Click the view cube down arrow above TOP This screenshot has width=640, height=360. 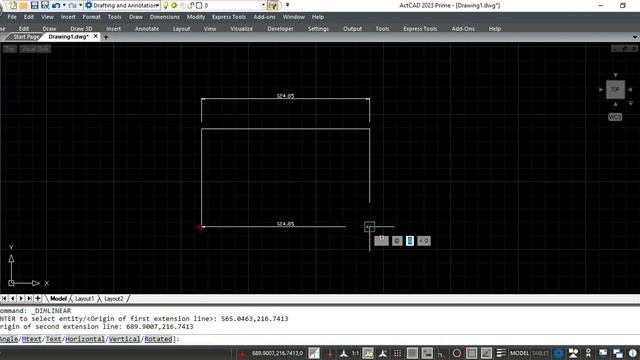616,76
